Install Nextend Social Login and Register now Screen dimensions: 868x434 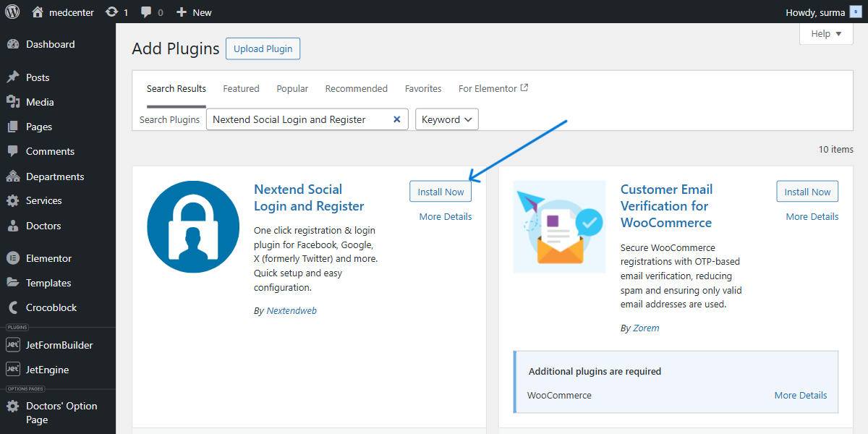441,192
